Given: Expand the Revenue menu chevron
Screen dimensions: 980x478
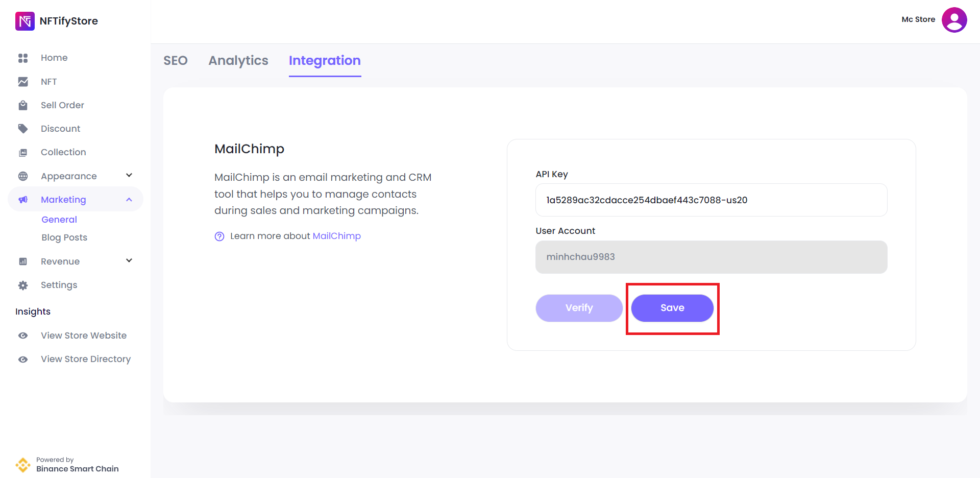Looking at the screenshot, I should click(x=129, y=261).
